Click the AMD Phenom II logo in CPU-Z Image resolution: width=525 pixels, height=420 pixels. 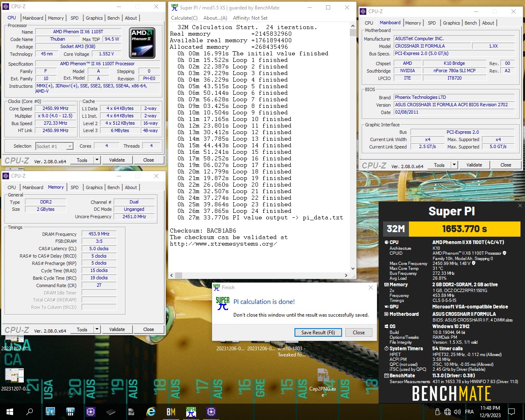coord(142,43)
